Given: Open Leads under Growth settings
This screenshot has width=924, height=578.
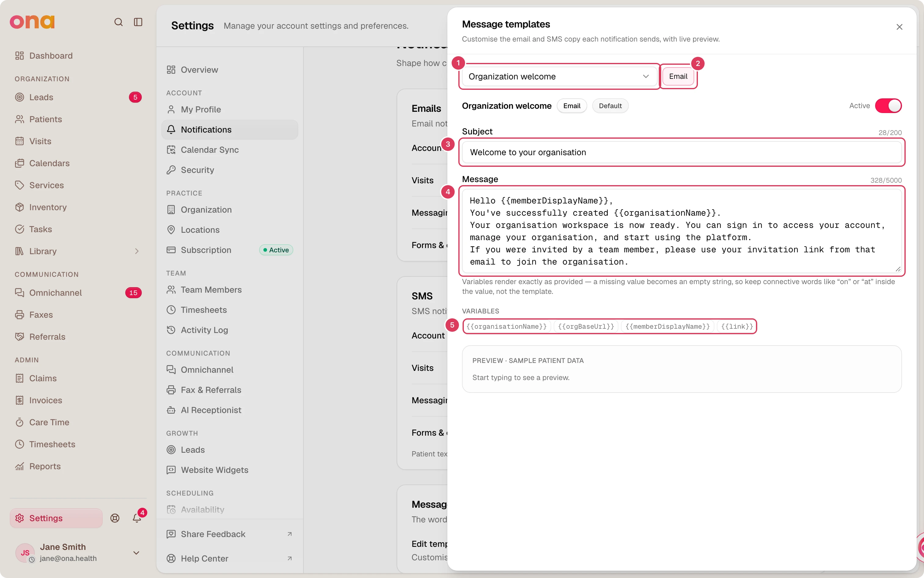Looking at the screenshot, I should point(230,450).
